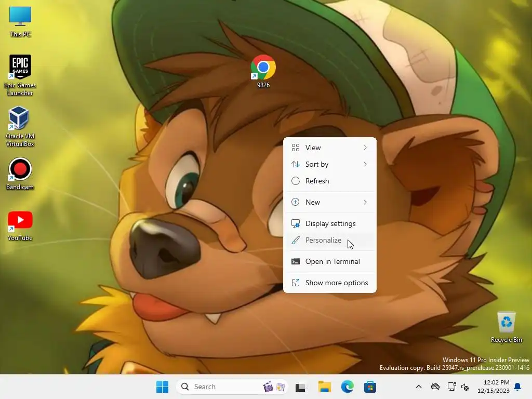Screen dimensions: 532x399
Task: Open the Windows Start button
Action: click(162, 387)
